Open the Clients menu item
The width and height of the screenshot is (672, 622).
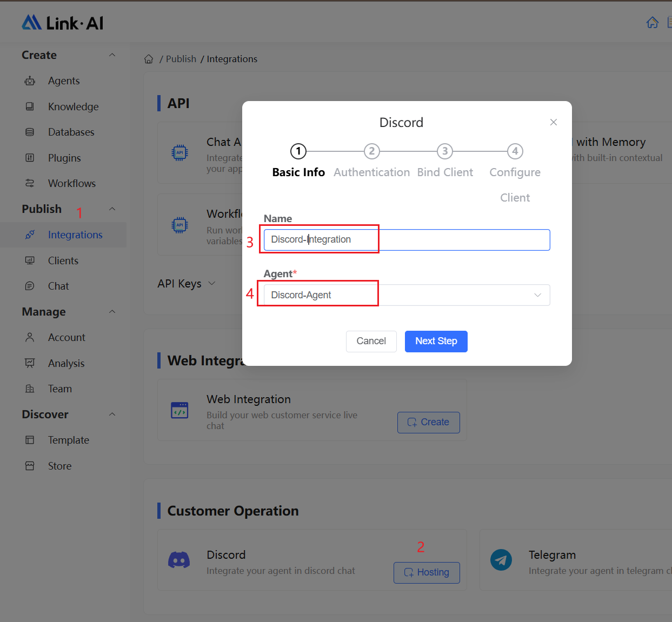point(63,260)
